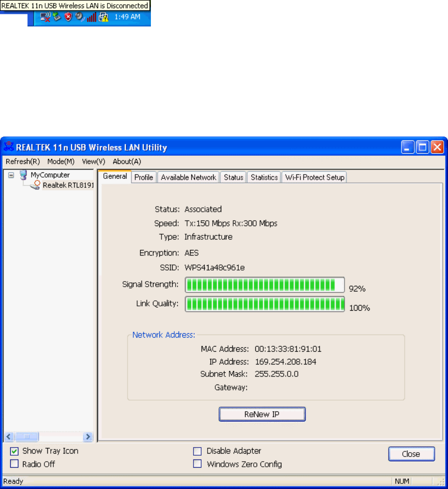Open the Mode(M) menu
Viewport: 448px width, 489px height.
click(61, 162)
